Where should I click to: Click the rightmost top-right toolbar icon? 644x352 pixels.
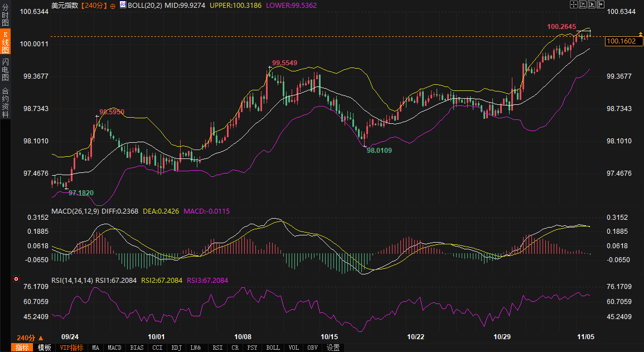(601, 4)
